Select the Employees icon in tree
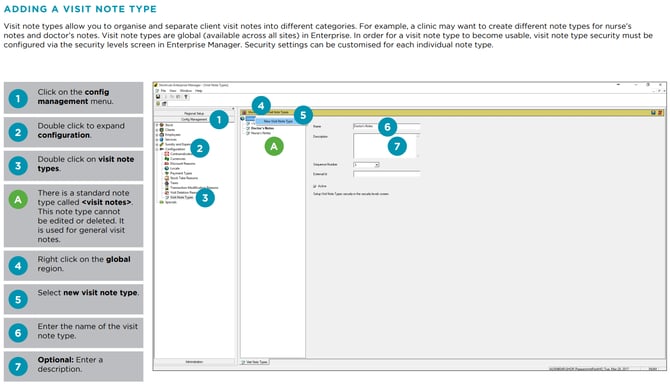 tap(162, 135)
